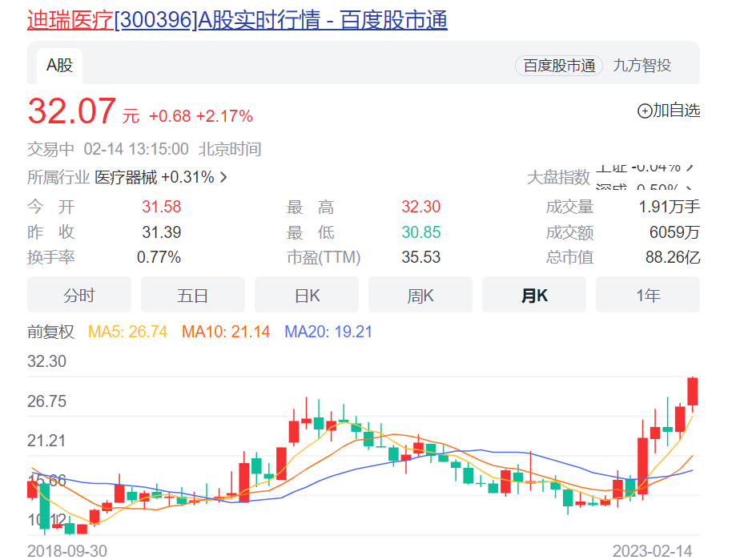This screenshot has width=732, height=560.
Task: Open the 迪瑞医疗 A股实时行情 title link
Action: coord(237,19)
